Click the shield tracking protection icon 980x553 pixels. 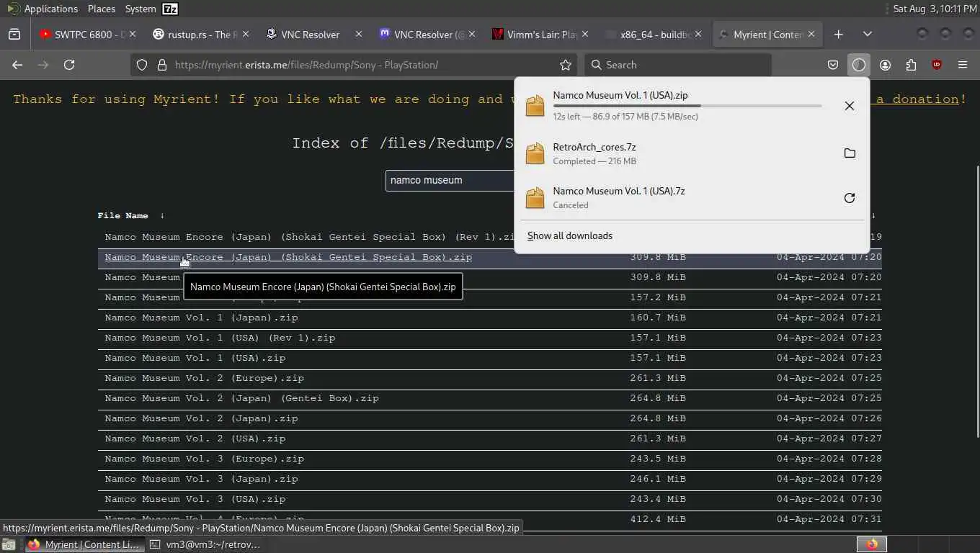[x=142, y=65]
